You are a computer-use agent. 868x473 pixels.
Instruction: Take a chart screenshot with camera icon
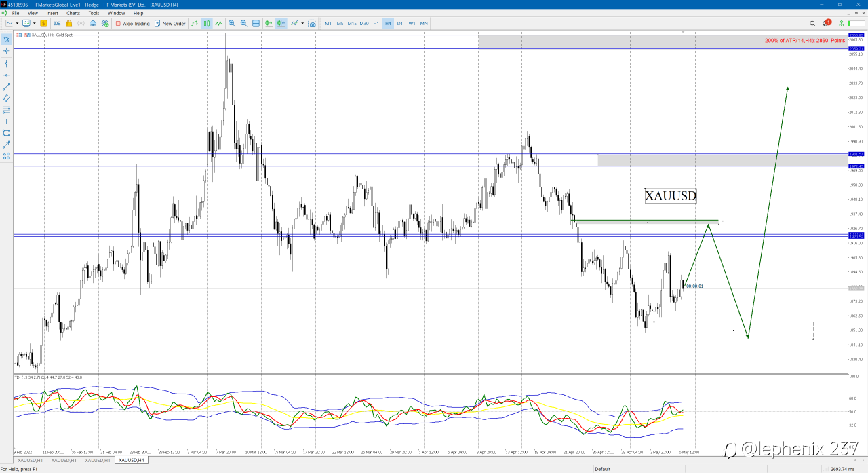(312, 23)
